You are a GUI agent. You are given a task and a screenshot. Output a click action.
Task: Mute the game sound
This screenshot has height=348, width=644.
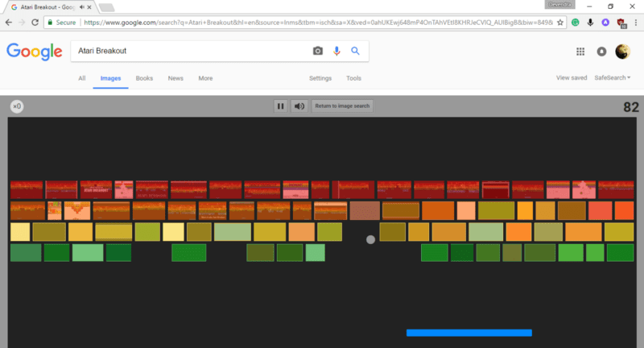click(299, 106)
